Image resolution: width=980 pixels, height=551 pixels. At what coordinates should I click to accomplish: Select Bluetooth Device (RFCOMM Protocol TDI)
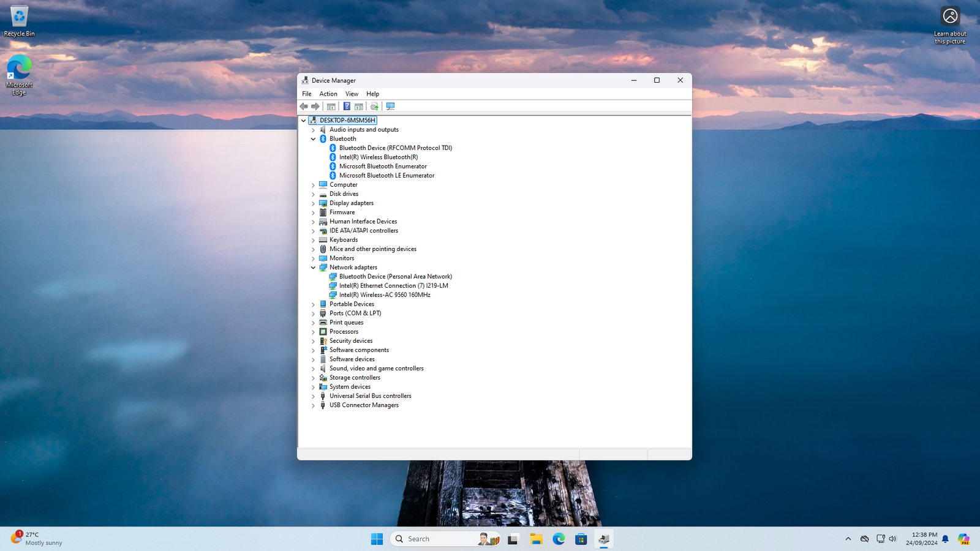[x=396, y=148]
